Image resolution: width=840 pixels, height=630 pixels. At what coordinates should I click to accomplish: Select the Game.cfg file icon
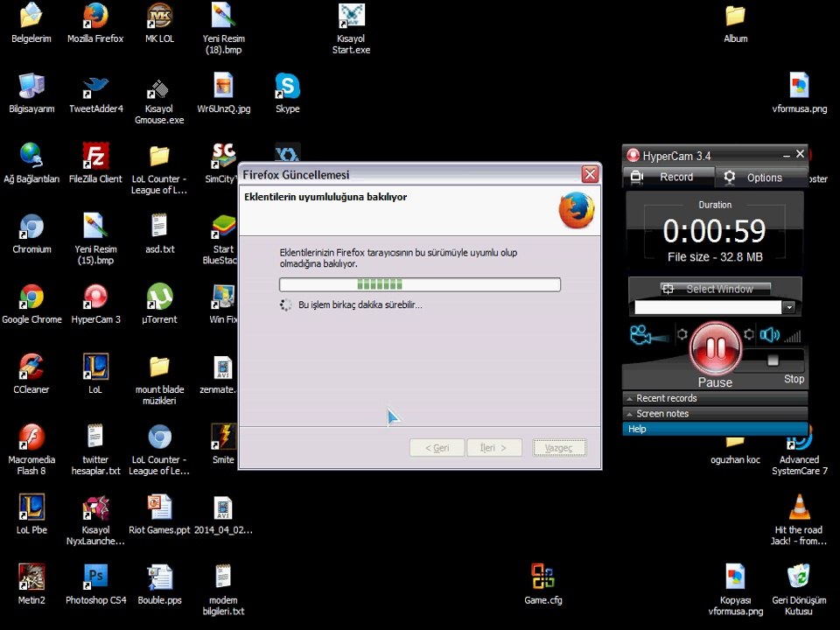click(x=542, y=577)
